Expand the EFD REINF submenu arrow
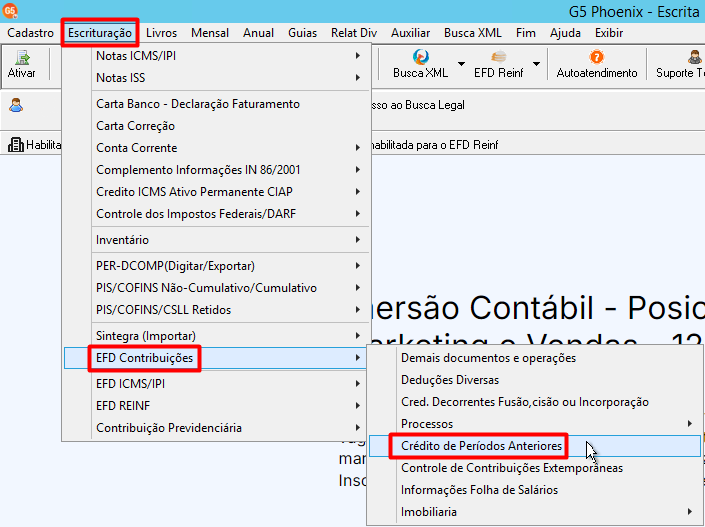Image resolution: width=705 pixels, height=527 pixels. coord(358,406)
